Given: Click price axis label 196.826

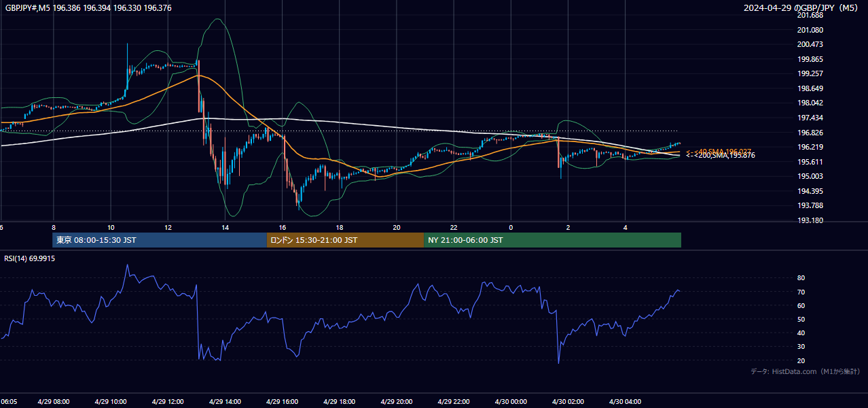Looking at the screenshot, I should pos(810,133).
